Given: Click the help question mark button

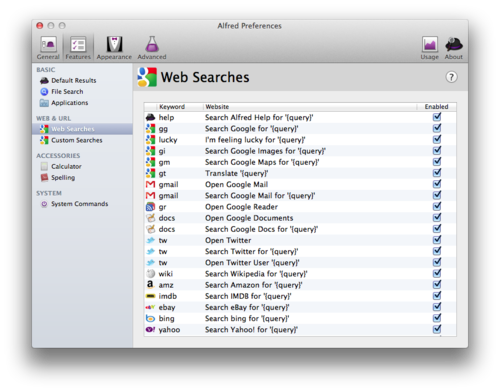Looking at the screenshot, I should point(451,77).
